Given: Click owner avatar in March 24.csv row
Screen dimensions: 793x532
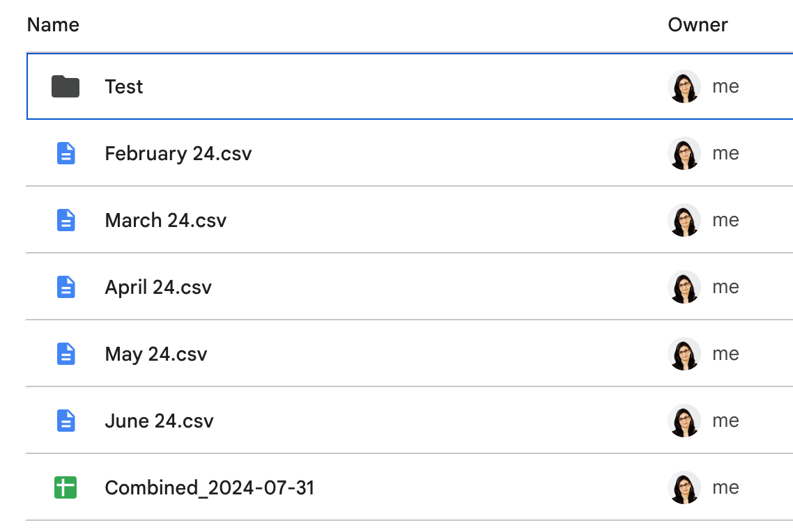Looking at the screenshot, I should (x=684, y=220).
